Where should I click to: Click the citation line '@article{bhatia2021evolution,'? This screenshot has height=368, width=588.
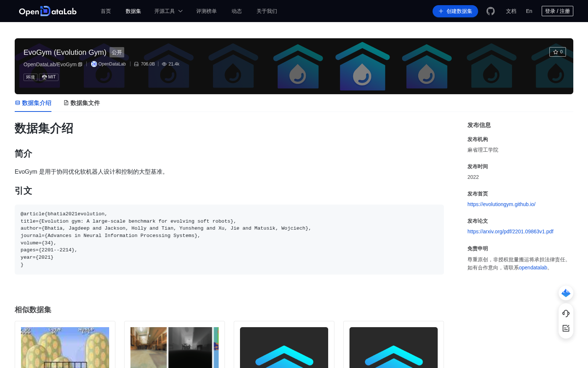click(x=64, y=214)
